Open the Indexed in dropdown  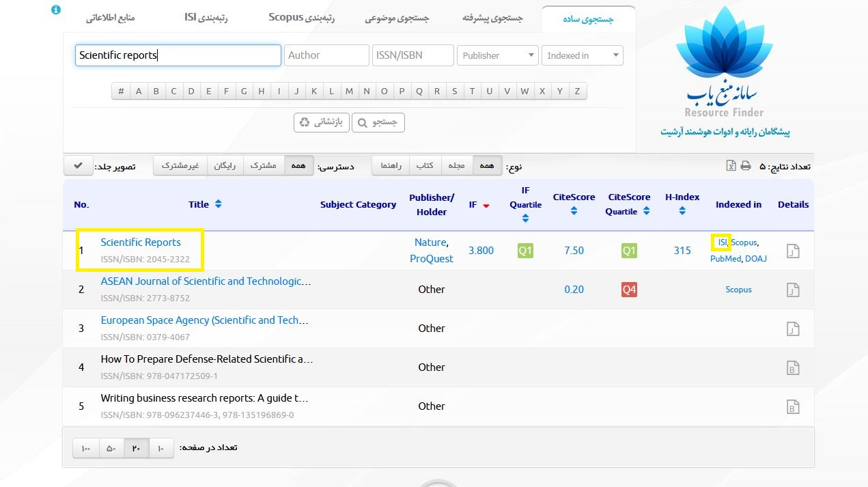click(583, 55)
